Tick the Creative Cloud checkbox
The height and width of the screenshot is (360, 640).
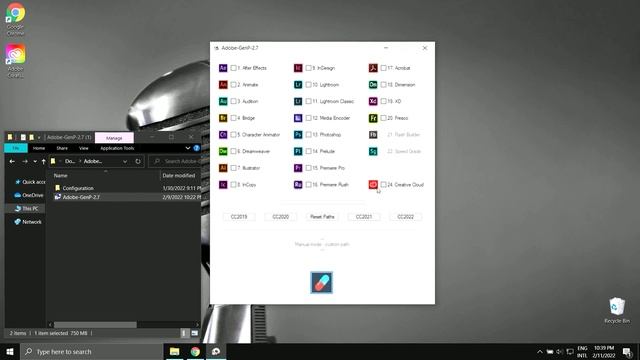[x=384, y=184]
